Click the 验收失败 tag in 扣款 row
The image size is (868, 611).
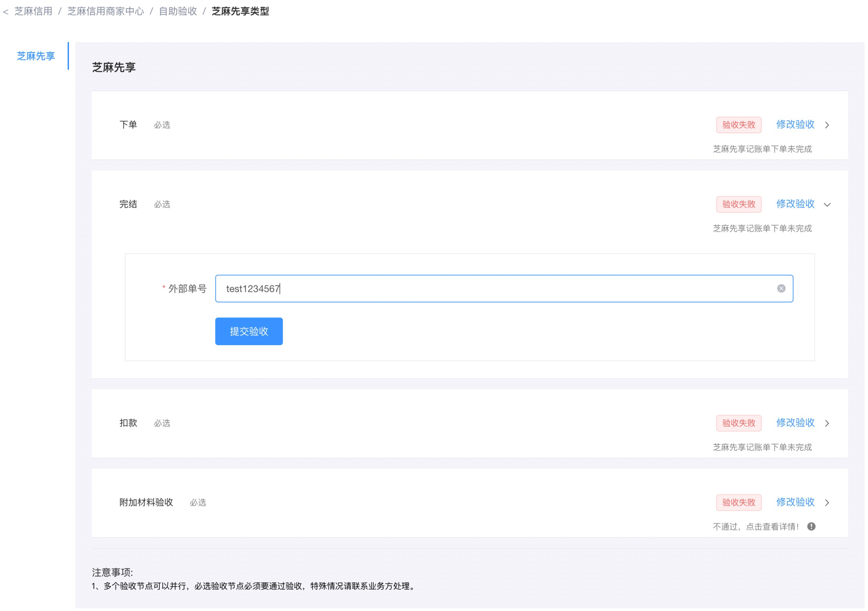[x=739, y=423]
